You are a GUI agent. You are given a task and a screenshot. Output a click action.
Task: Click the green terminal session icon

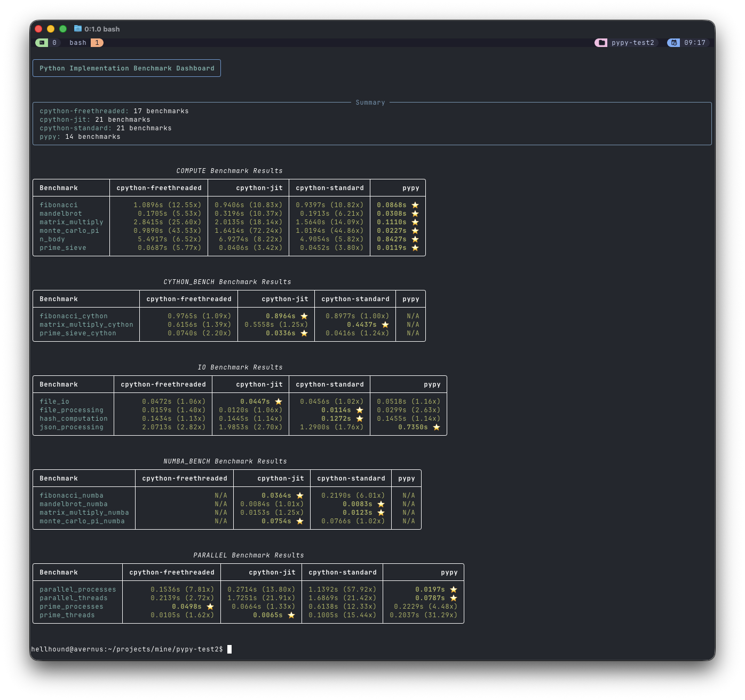coord(42,43)
